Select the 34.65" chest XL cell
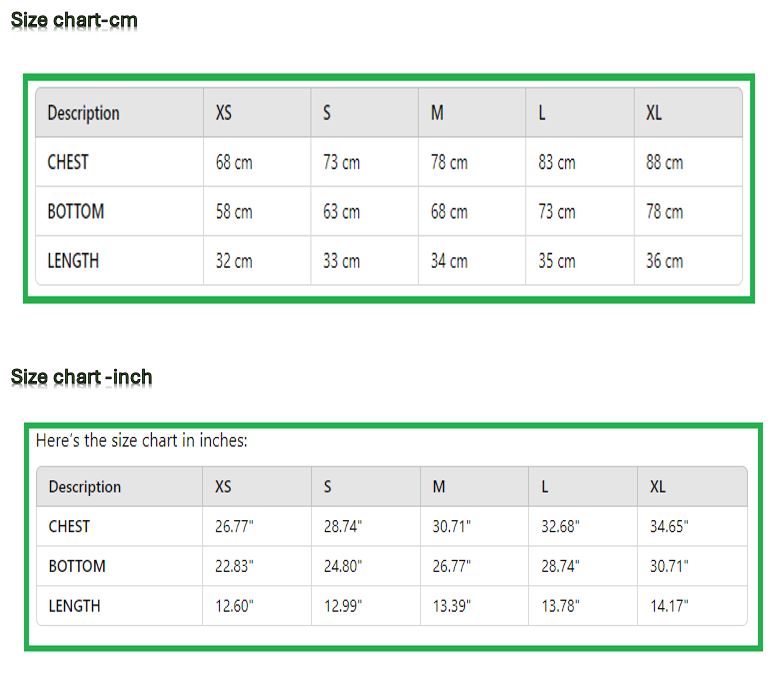Image resolution: width=778 pixels, height=674 pixels. pos(669,527)
